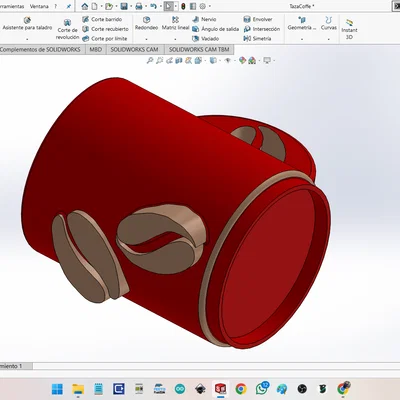
Task: Open the Ventana menu
Action: pos(39,6)
